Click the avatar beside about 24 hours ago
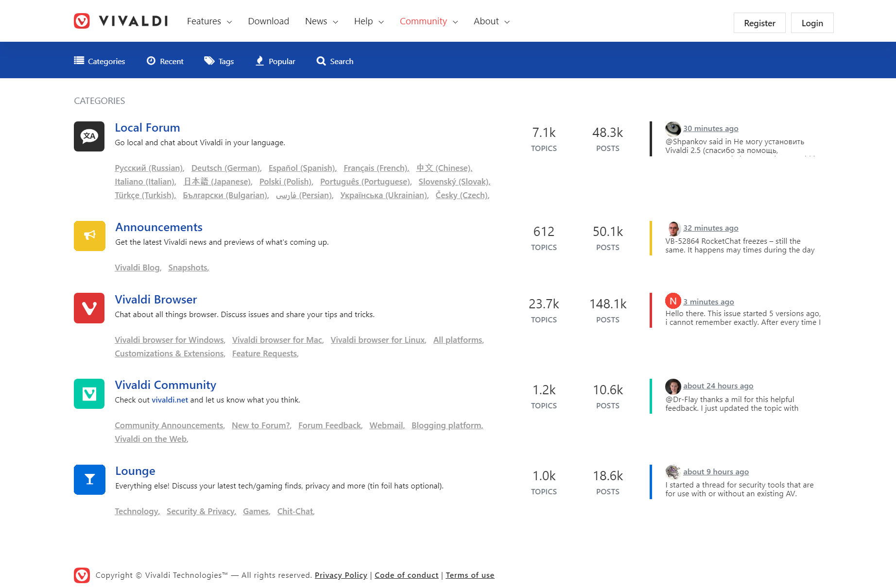 pyautogui.click(x=673, y=386)
